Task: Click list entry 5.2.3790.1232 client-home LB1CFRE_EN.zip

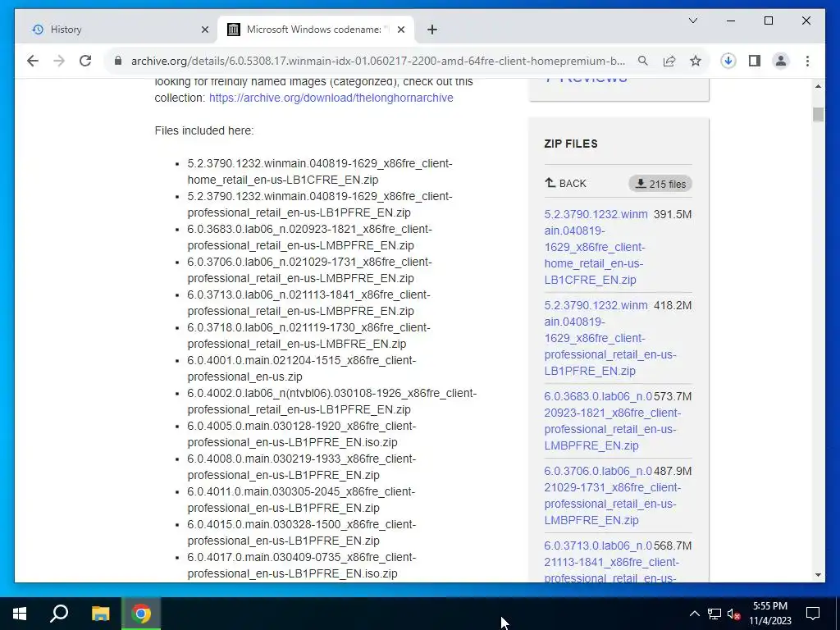Action: pos(320,171)
